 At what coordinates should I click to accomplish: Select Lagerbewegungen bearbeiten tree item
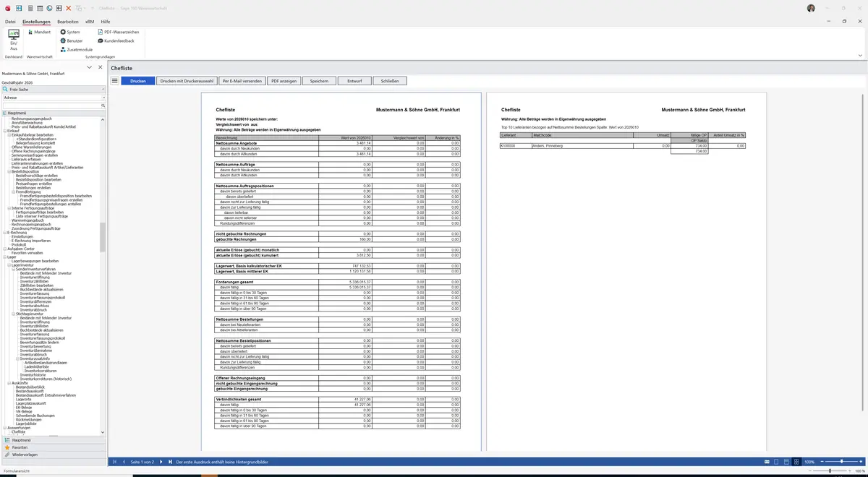click(35, 261)
